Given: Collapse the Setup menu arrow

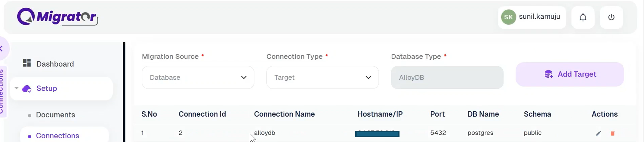Looking at the screenshot, I should (16, 88).
